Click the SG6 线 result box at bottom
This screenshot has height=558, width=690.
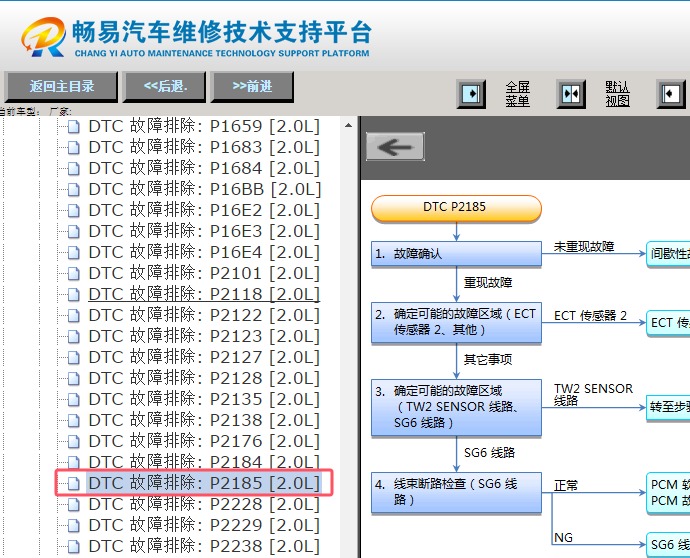click(668, 545)
